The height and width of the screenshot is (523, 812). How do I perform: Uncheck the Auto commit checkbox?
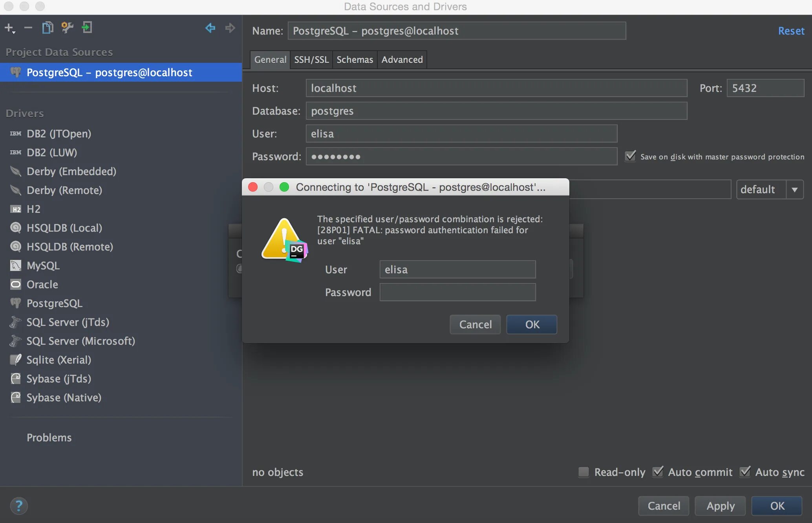[658, 472]
